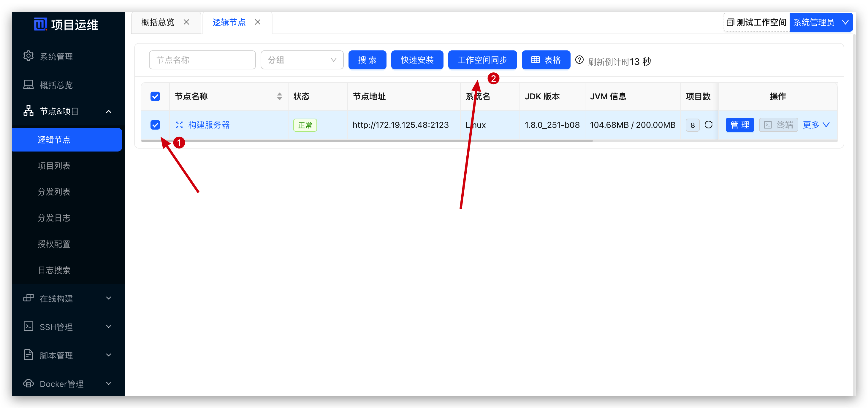Expand the 更多 actions dropdown

816,125
